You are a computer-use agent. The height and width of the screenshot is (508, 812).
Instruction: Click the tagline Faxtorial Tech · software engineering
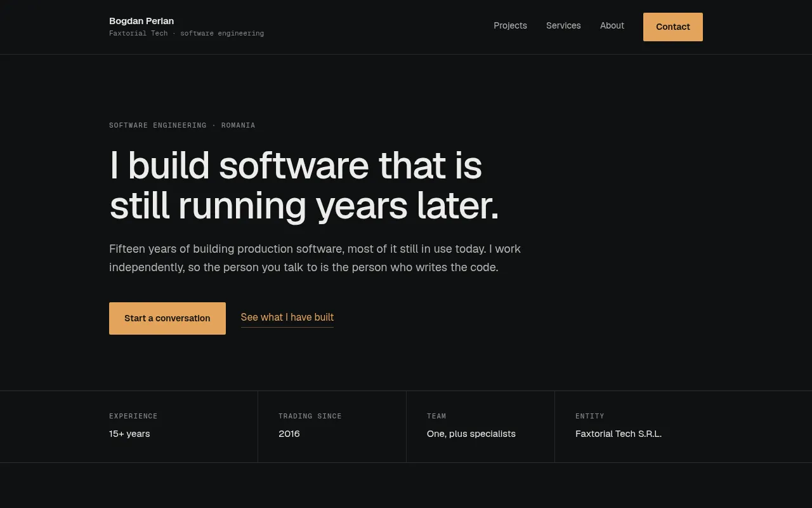tap(187, 34)
